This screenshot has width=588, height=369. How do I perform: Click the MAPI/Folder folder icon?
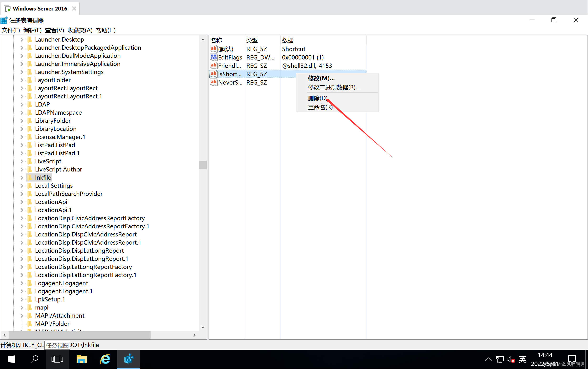pos(30,324)
